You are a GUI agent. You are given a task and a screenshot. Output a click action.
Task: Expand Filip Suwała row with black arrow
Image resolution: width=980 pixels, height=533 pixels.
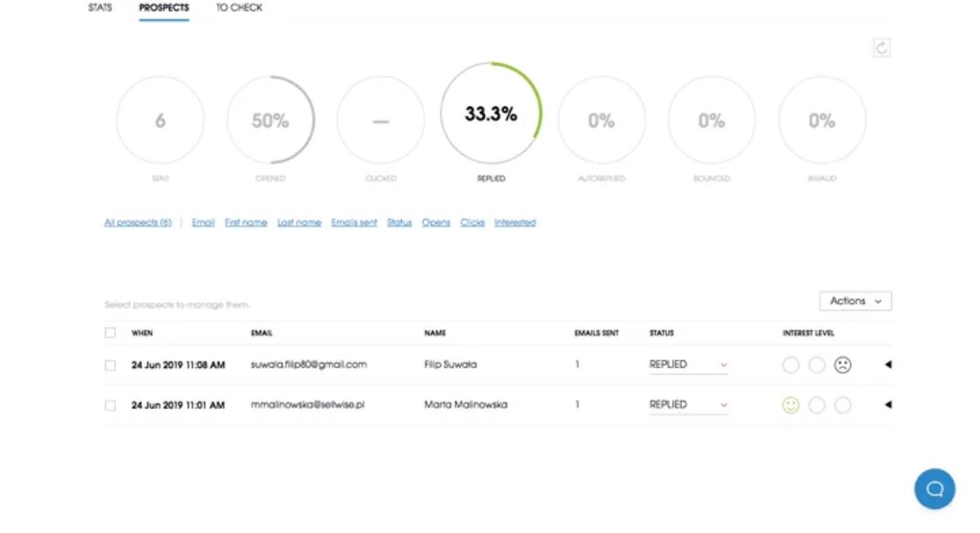pos(888,365)
